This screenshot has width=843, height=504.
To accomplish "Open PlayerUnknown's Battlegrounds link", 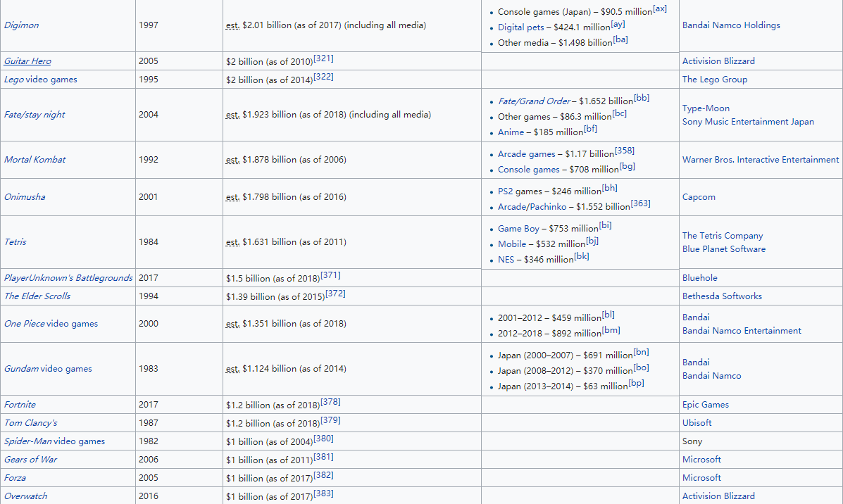I will tap(68, 278).
